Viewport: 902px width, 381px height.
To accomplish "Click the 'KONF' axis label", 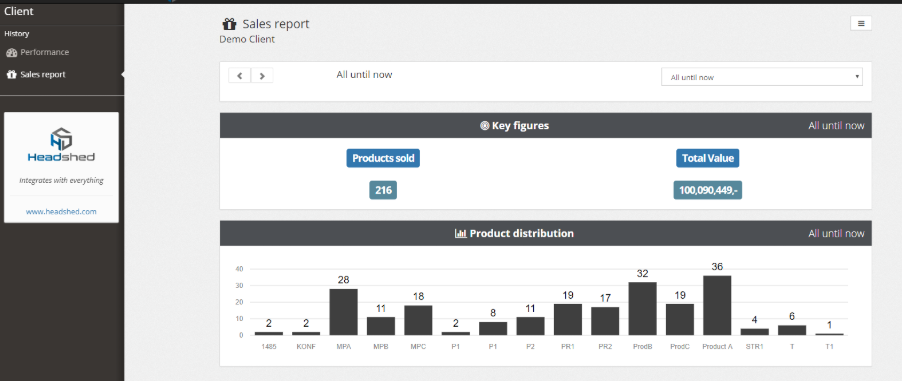I will click(x=306, y=347).
